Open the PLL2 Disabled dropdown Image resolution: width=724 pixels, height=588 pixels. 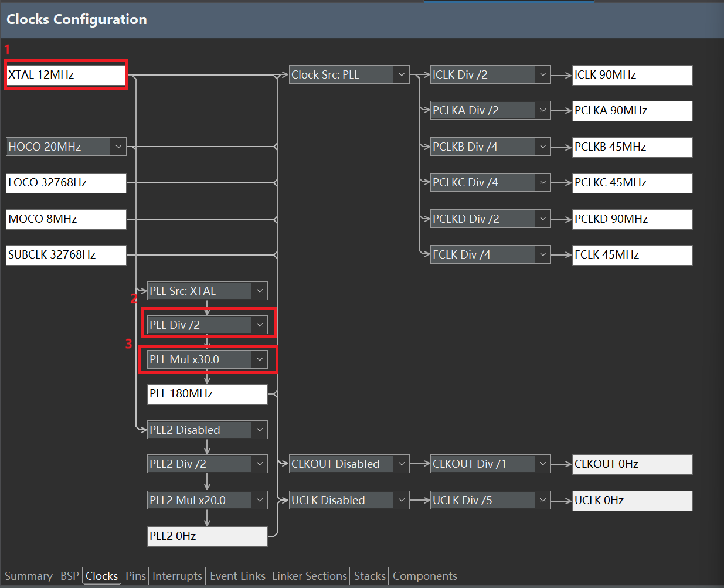click(207, 430)
